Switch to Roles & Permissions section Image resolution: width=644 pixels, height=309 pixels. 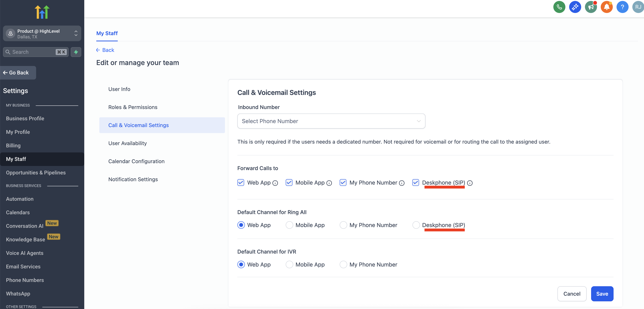pyautogui.click(x=133, y=107)
